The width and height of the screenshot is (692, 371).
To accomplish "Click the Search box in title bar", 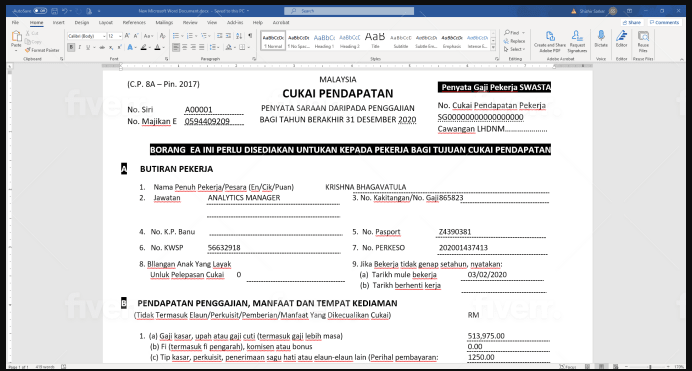I will [349, 11].
